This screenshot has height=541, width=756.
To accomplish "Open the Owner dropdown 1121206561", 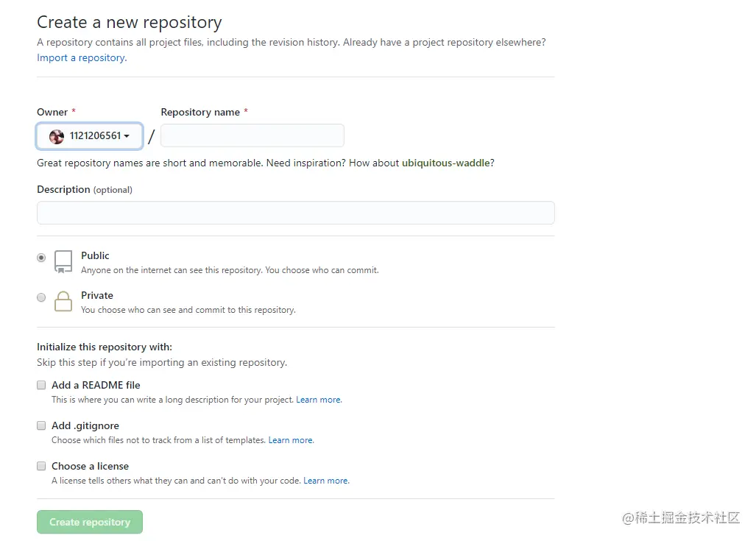I will coord(89,136).
